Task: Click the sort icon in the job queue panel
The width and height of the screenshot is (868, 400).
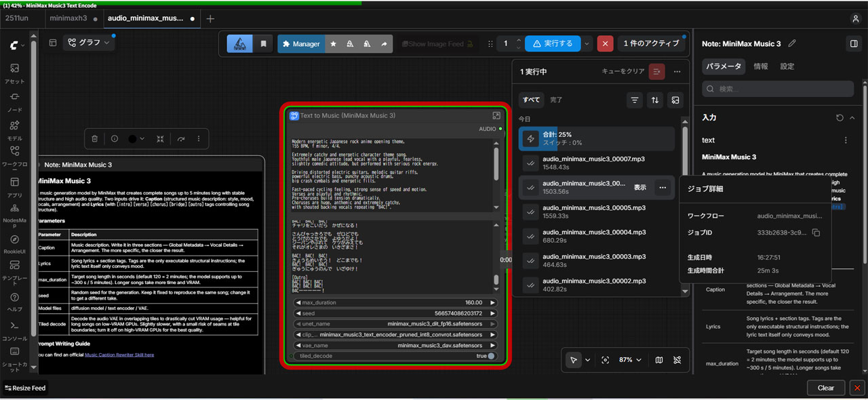Action: point(655,100)
